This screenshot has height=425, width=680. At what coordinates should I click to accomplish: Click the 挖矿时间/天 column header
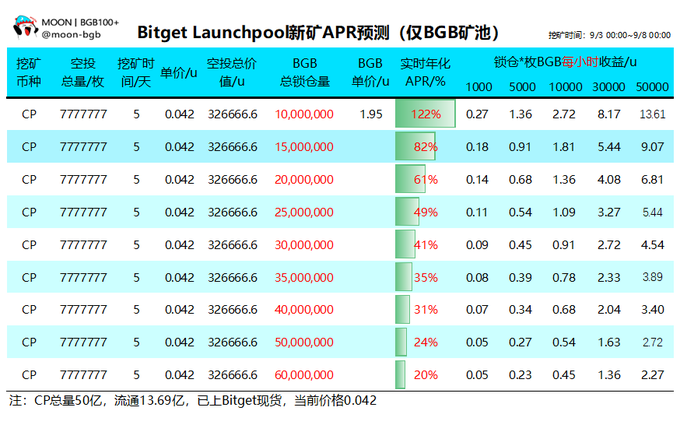click(136, 72)
